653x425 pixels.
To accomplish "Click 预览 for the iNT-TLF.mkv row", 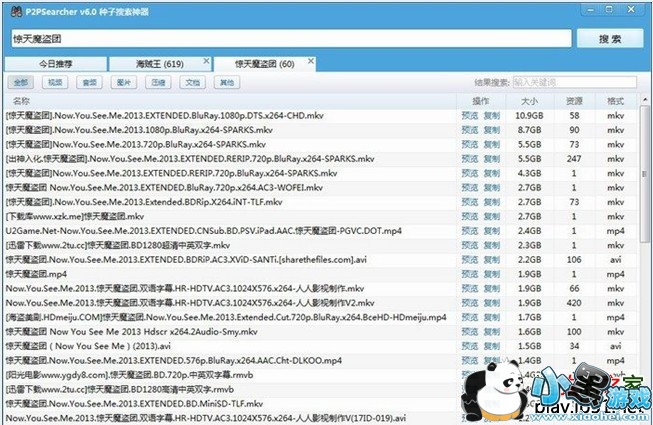I will click(470, 202).
